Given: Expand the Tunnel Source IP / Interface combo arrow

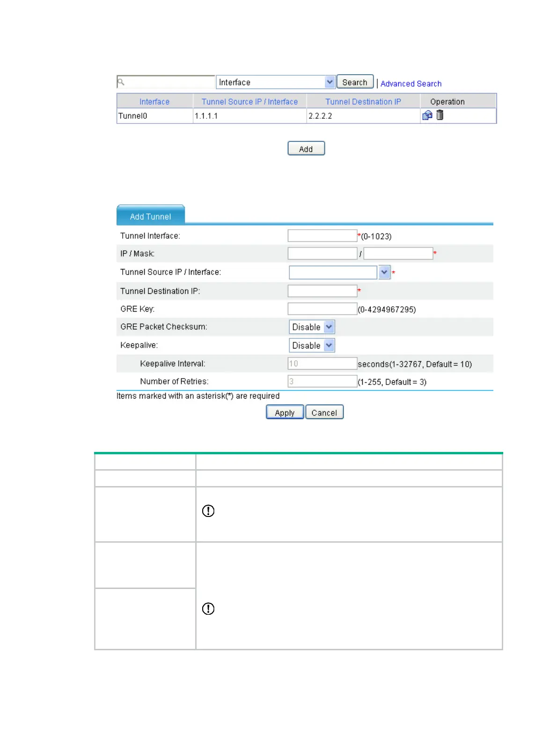Looking at the screenshot, I should click(x=384, y=272).
